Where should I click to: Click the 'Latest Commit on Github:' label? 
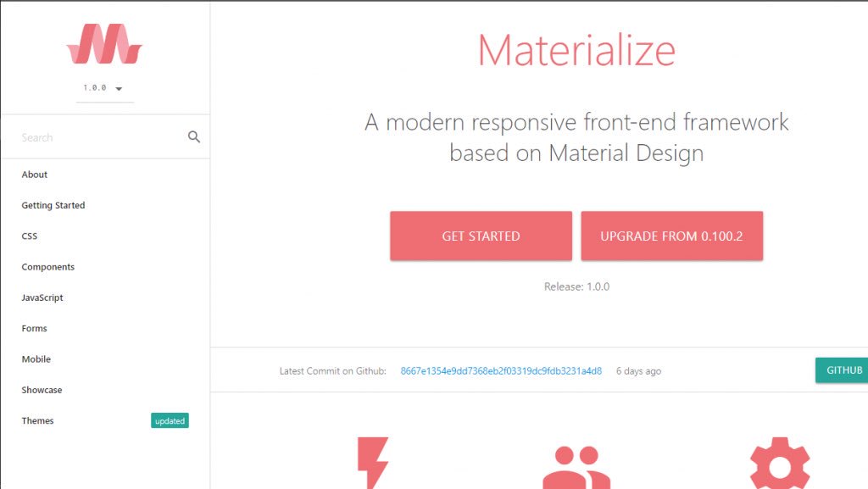(332, 371)
